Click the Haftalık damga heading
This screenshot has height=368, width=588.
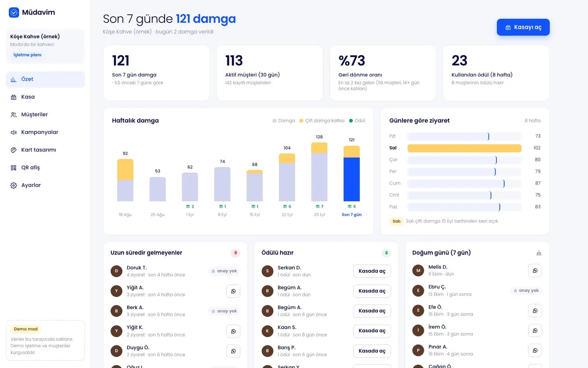(135, 121)
